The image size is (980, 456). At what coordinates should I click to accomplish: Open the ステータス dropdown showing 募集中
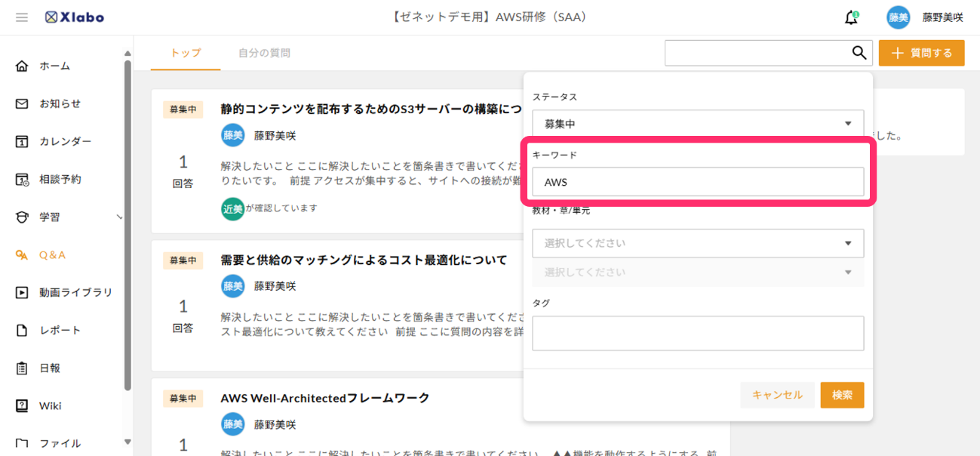point(698,124)
